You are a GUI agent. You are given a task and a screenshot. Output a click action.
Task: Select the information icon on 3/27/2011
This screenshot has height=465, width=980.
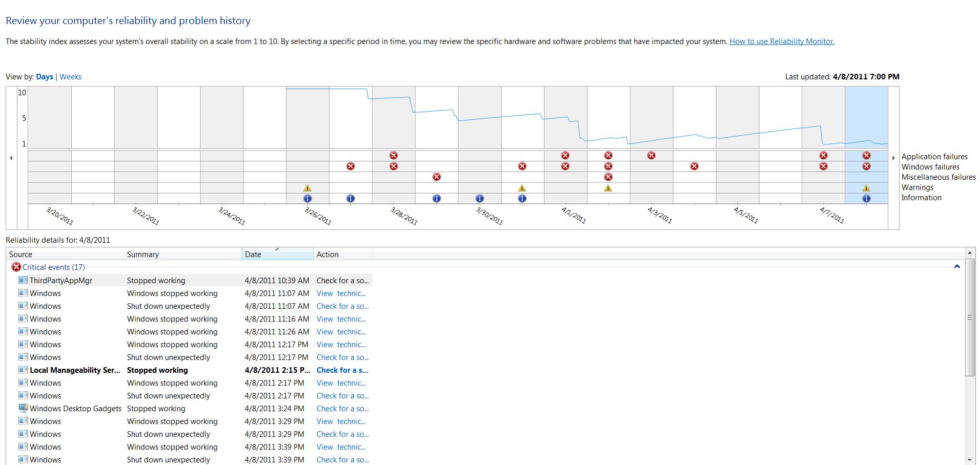coord(350,198)
